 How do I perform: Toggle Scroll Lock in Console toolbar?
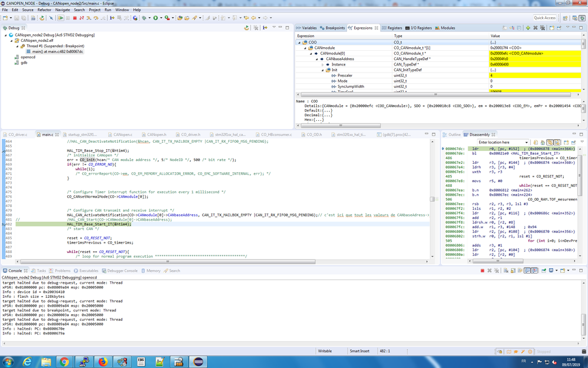pos(513,270)
